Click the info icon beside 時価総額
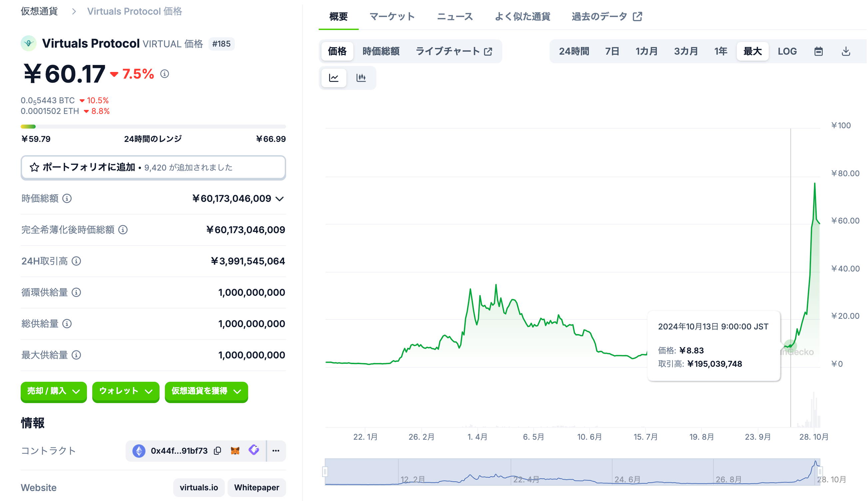Screen dimensions: 868x501 (67, 199)
